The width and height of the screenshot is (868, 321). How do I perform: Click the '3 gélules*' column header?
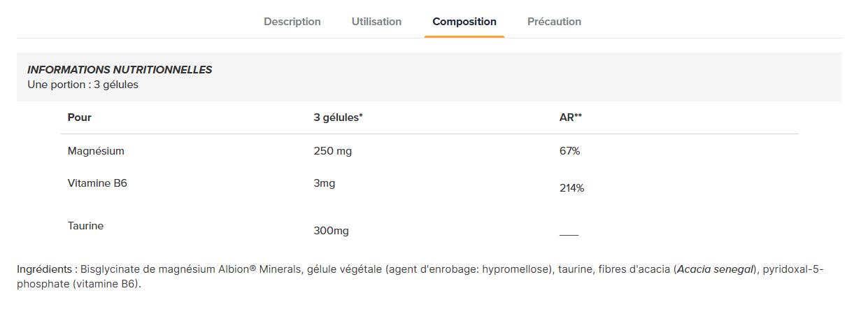tap(338, 117)
